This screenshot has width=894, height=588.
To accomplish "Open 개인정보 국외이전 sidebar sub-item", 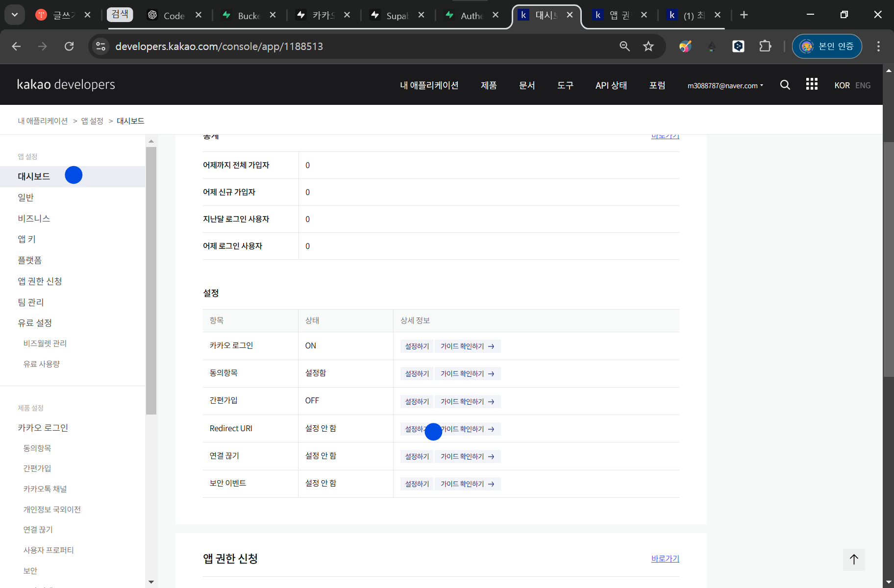I will (x=52, y=510).
